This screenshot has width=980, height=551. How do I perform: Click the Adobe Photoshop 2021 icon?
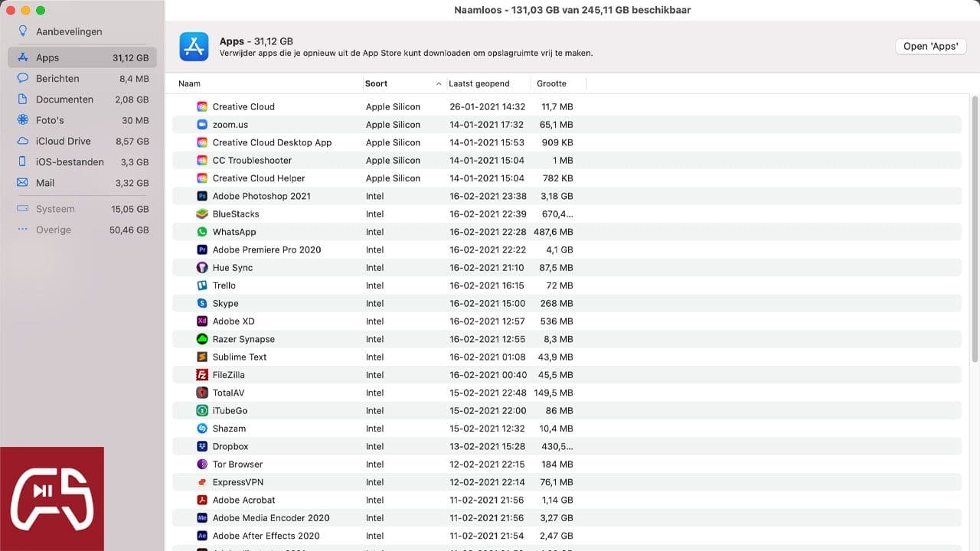[202, 196]
